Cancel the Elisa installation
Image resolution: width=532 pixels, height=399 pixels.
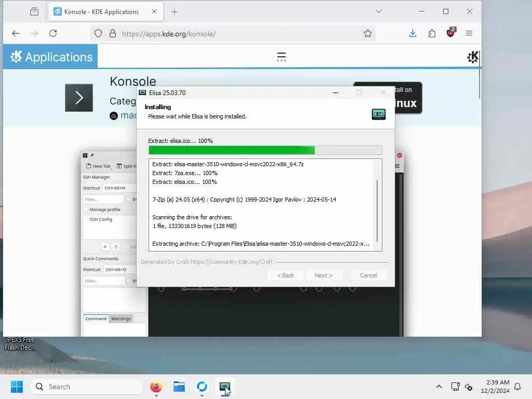(368, 275)
